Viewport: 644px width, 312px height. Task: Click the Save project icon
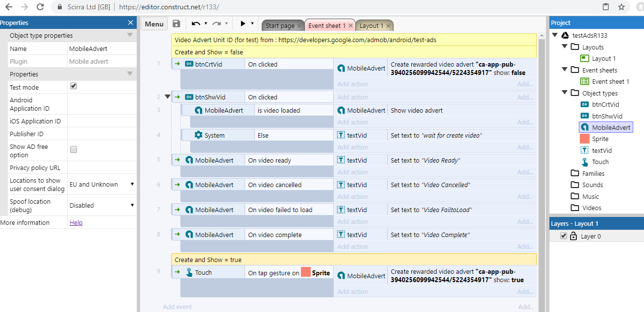pyautogui.click(x=176, y=24)
